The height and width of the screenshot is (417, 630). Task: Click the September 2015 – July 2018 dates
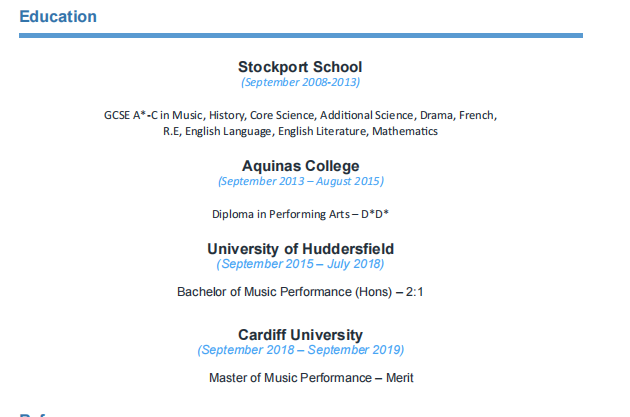point(300,264)
